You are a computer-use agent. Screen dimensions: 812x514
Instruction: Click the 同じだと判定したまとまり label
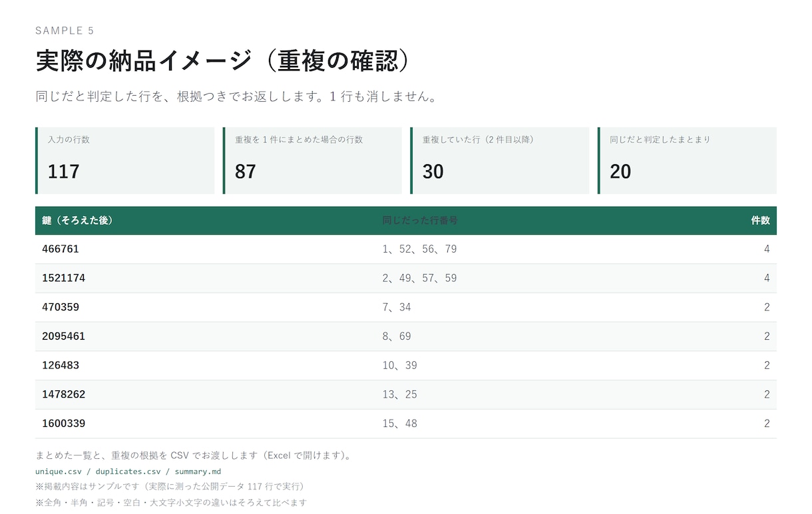point(660,140)
